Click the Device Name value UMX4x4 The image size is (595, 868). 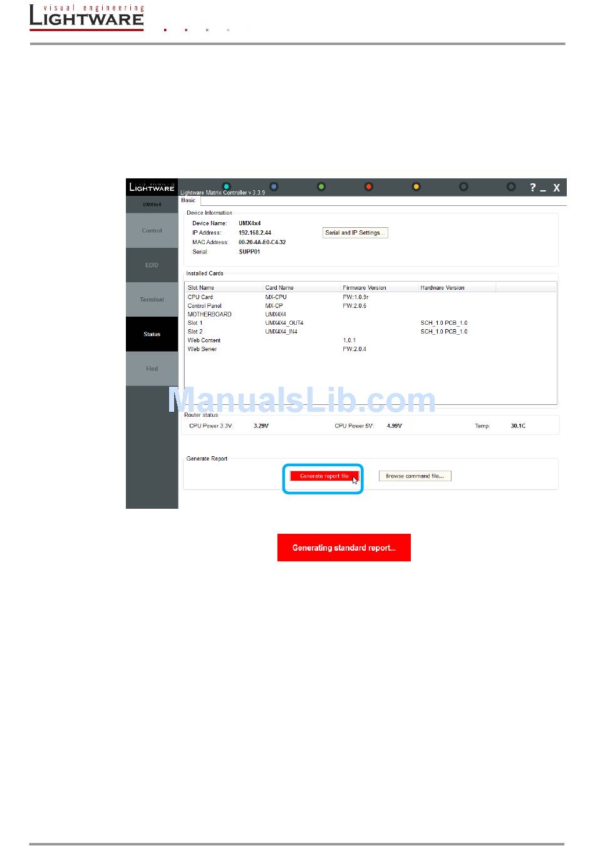pos(249,223)
